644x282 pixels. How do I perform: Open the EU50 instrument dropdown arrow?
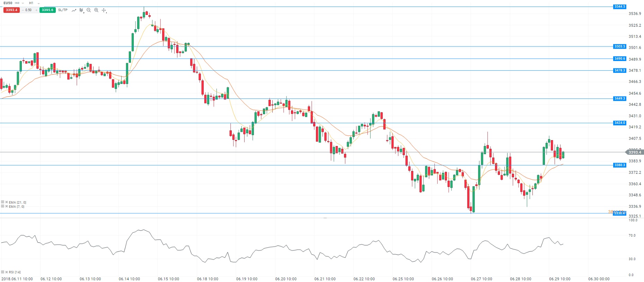tap(23, 3)
